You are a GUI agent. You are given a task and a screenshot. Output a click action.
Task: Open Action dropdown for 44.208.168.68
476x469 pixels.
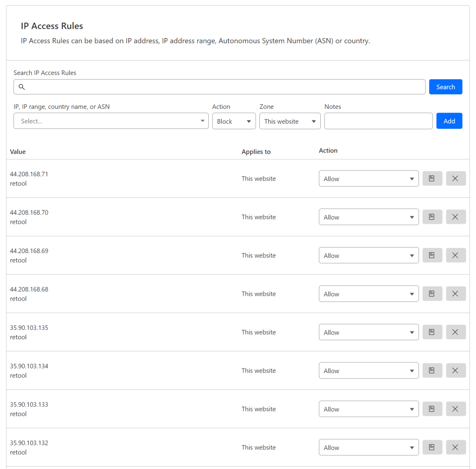coord(369,294)
